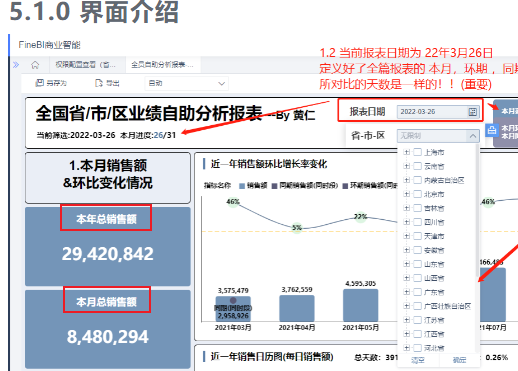Click the 清空 button in the province list

coord(418,360)
